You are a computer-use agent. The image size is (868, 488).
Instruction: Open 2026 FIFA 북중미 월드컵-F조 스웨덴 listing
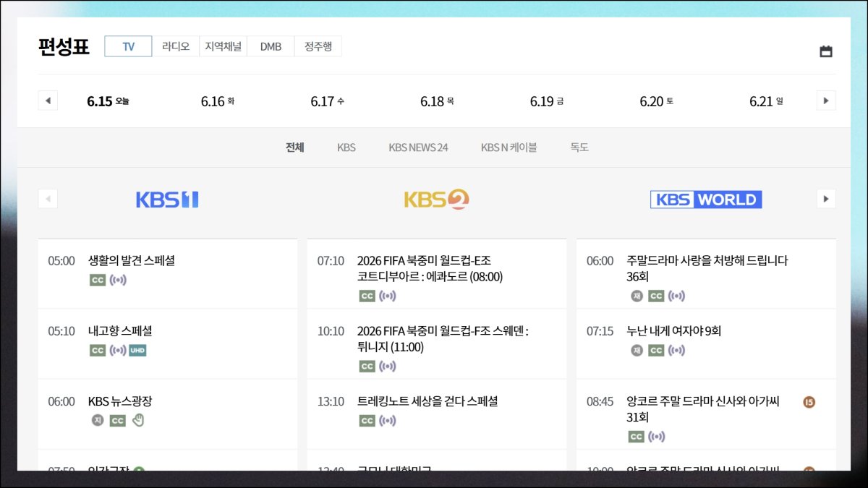point(443,339)
